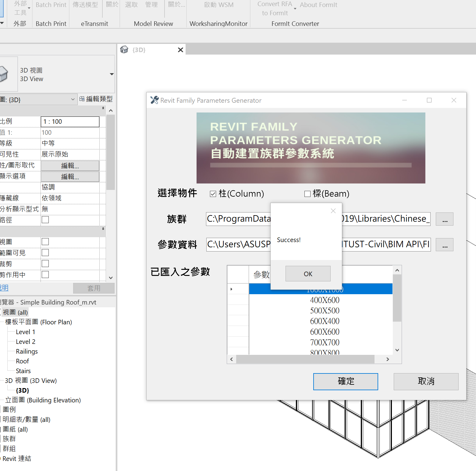Click the 3D view type thumbnail in Properties
Image resolution: width=476 pixels, height=471 pixels.
pyautogui.click(x=8, y=74)
